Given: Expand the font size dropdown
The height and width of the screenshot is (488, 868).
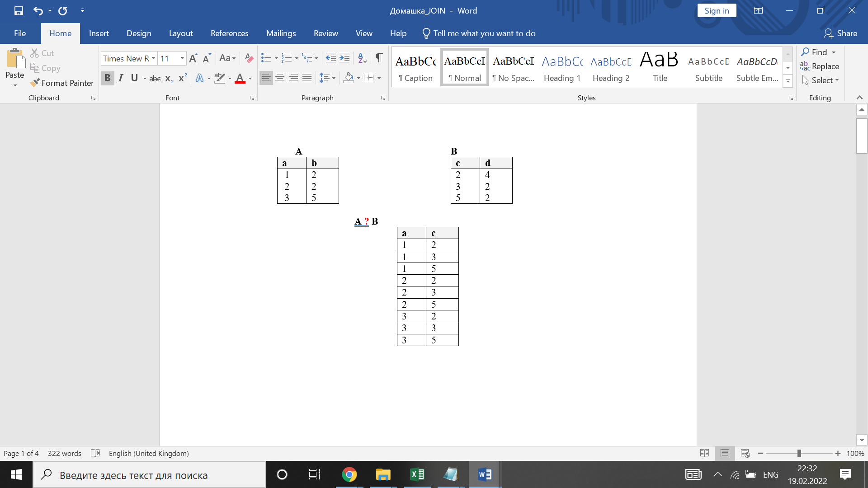Looking at the screenshot, I should pos(182,58).
